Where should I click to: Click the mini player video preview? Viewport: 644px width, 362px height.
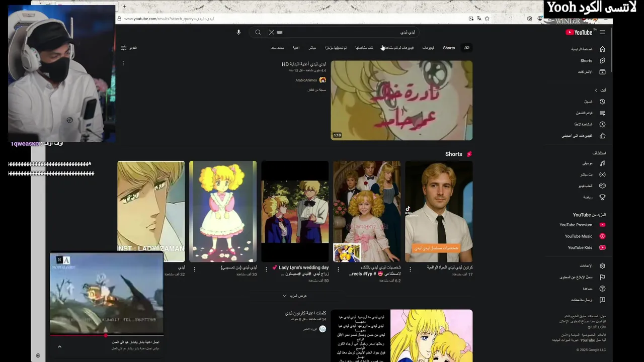[x=106, y=293]
